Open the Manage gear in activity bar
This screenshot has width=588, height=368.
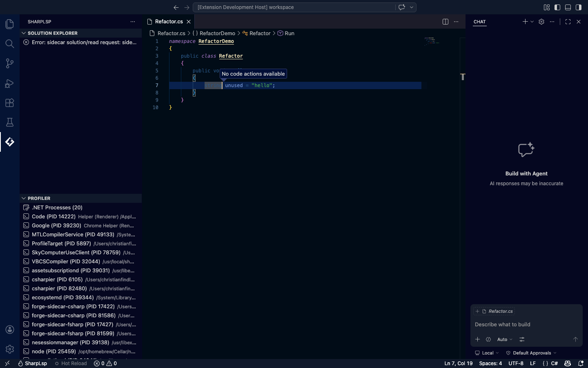click(x=10, y=349)
